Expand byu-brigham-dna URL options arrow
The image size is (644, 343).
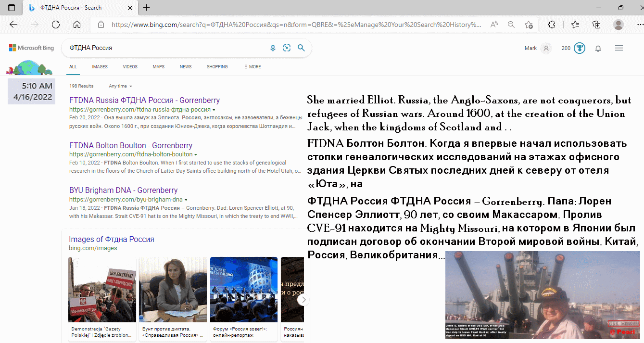(x=186, y=199)
